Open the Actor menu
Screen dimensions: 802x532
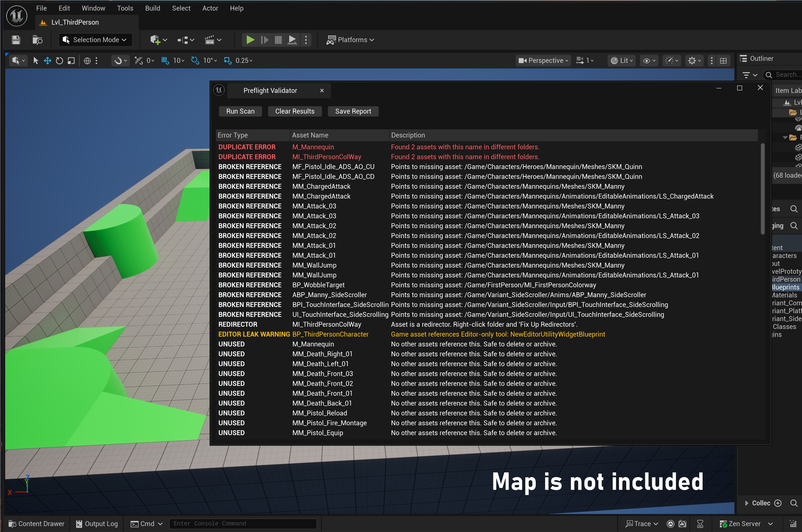pos(210,8)
